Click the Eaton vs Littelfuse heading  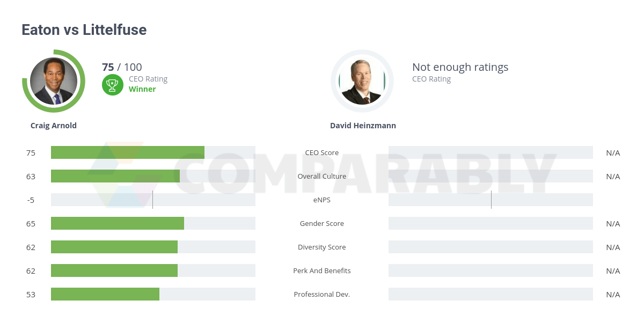(84, 30)
